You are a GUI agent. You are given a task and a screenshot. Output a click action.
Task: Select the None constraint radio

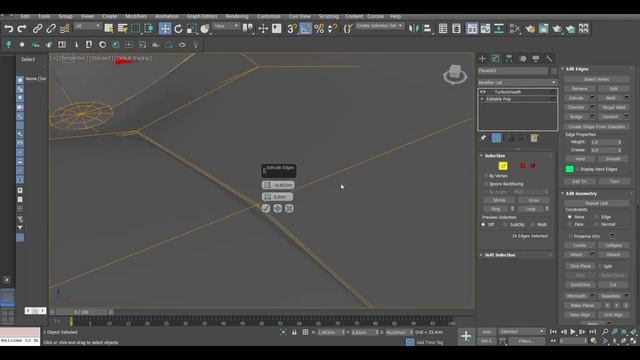pos(570,217)
